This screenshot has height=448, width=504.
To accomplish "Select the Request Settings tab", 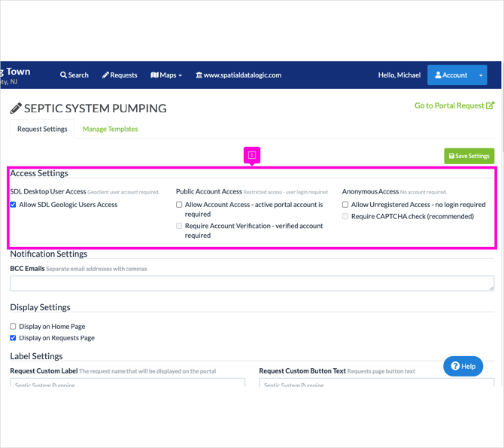I will (42, 129).
